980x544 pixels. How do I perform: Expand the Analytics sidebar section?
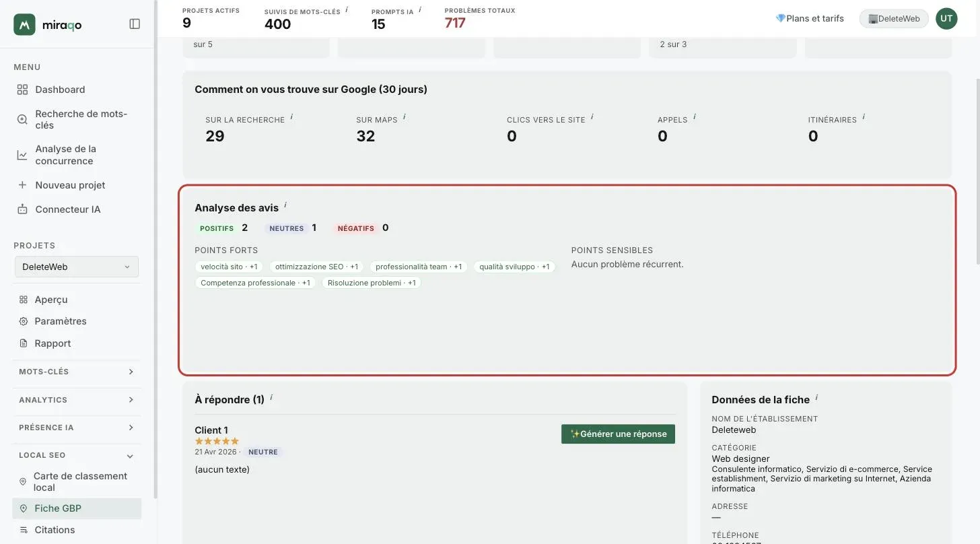click(x=77, y=400)
